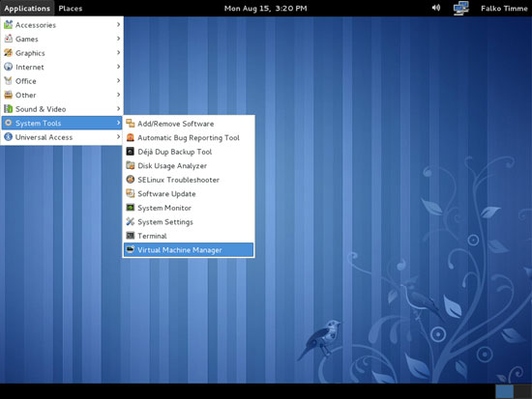Click the Déjà Dup Backup Tool icon
Viewport: 532px width, 399px height.
point(131,151)
